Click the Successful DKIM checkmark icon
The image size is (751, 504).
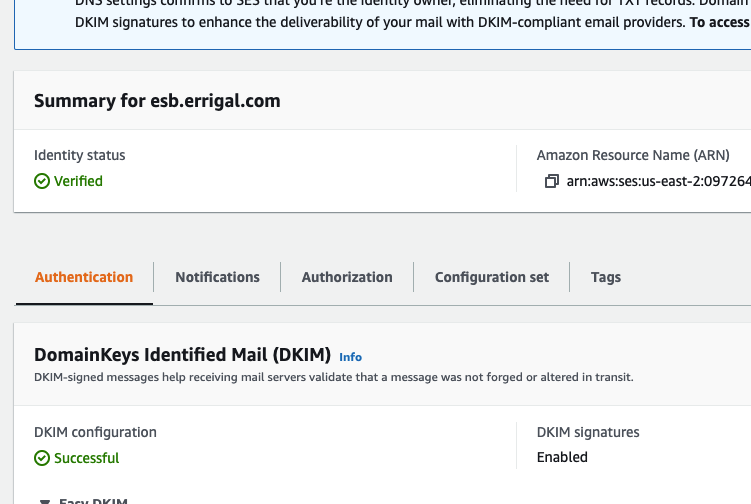point(42,458)
